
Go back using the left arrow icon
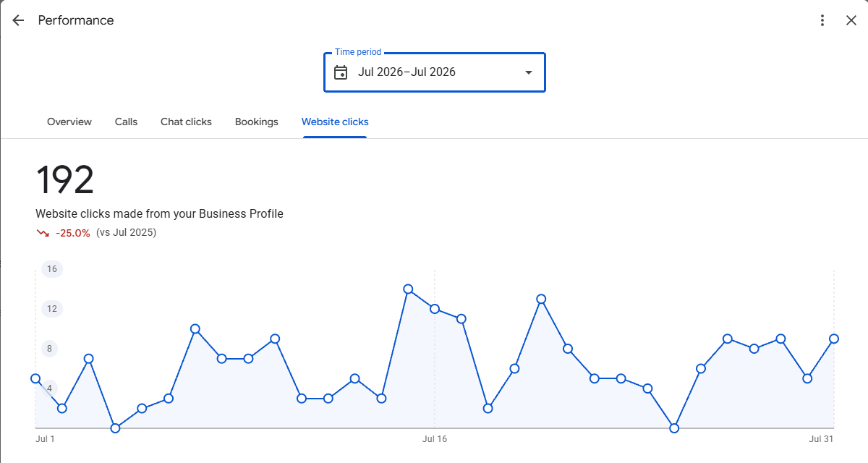tap(18, 20)
